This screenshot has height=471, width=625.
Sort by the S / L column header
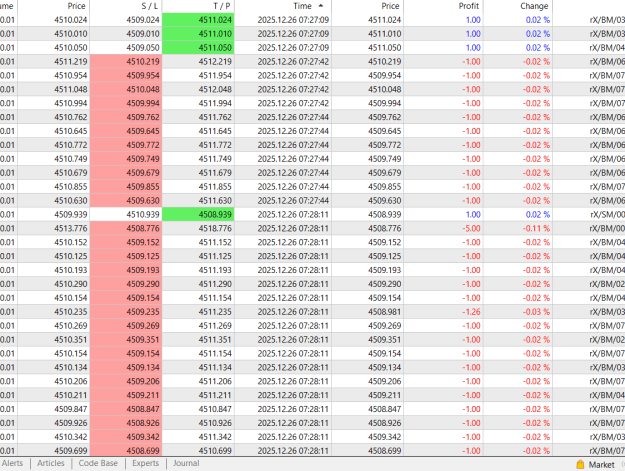(126, 6)
